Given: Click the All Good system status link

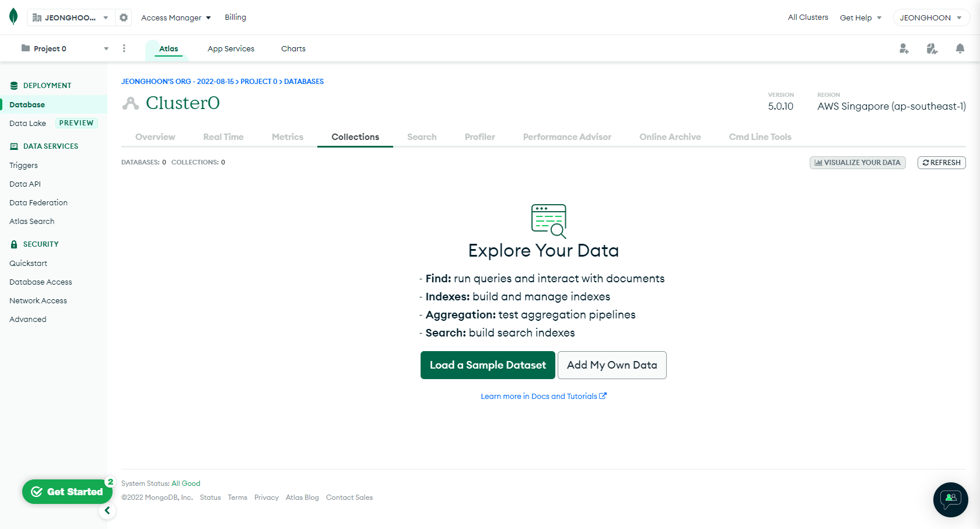Looking at the screenshot, I should (185, 484).
